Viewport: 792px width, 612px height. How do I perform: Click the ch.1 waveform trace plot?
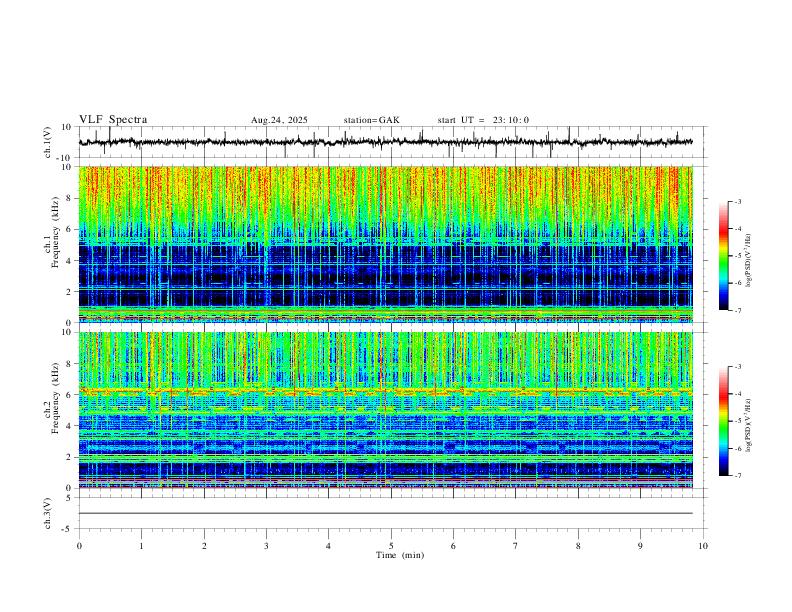pyautogui.click(x=386, y=142)
